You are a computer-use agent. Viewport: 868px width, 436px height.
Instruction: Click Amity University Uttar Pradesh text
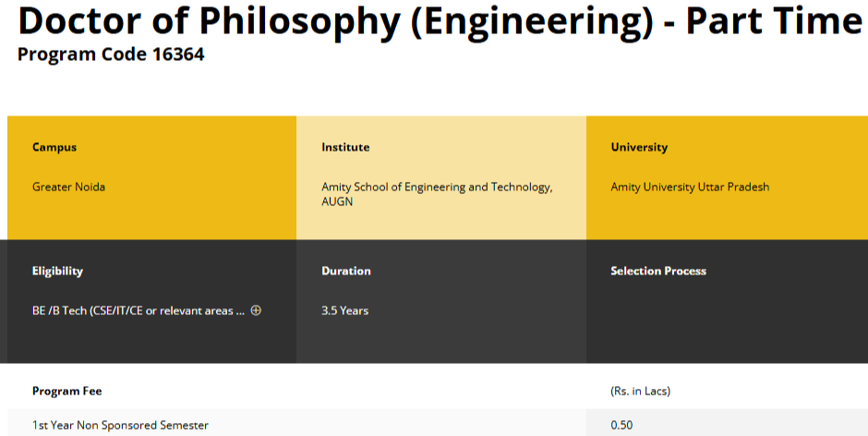point(690,187)
